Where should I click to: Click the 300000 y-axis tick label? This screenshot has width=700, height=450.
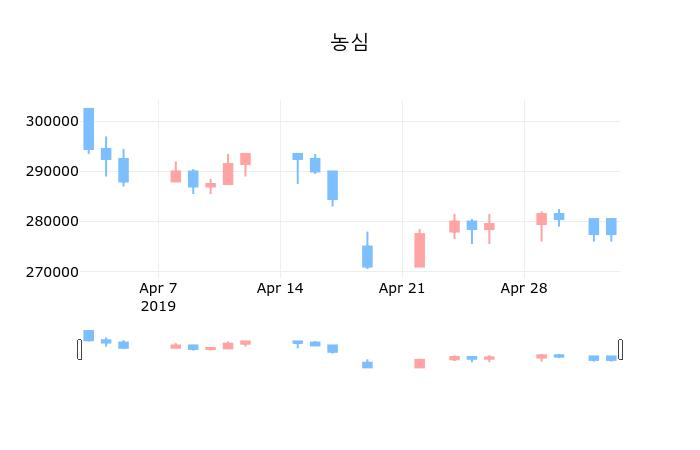pos(50,121)
